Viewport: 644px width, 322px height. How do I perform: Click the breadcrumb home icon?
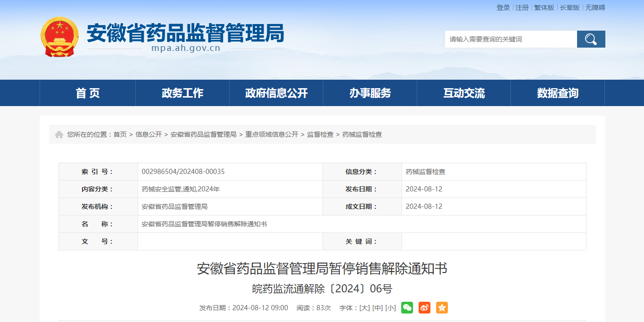click(59, 134)
